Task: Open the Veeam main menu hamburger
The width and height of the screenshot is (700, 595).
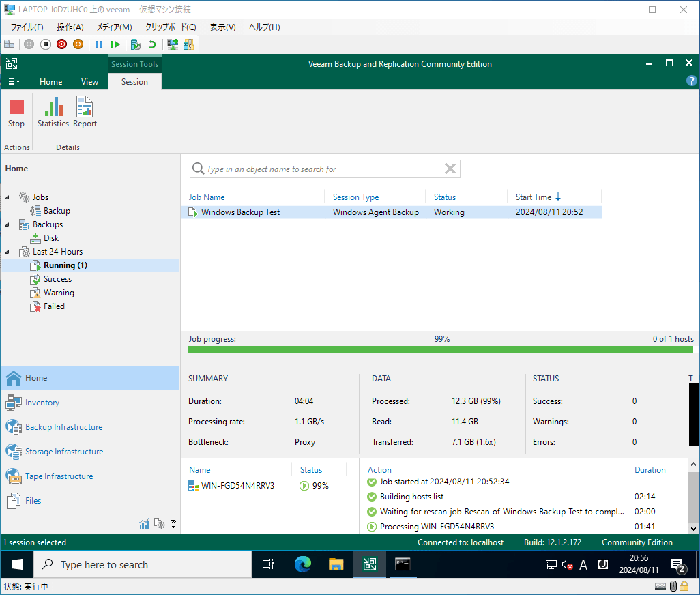Action: pyautogui.click(x=14, y=81)
